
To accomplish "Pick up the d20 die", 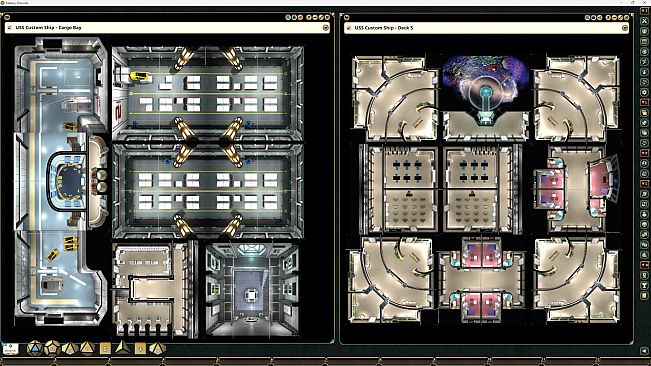I will 34,348.
